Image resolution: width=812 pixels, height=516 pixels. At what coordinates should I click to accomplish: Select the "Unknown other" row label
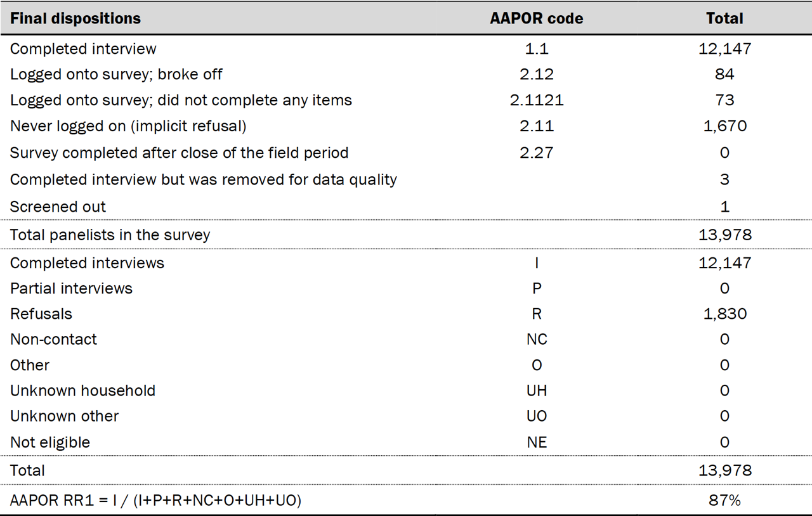[x=64, y=416]
